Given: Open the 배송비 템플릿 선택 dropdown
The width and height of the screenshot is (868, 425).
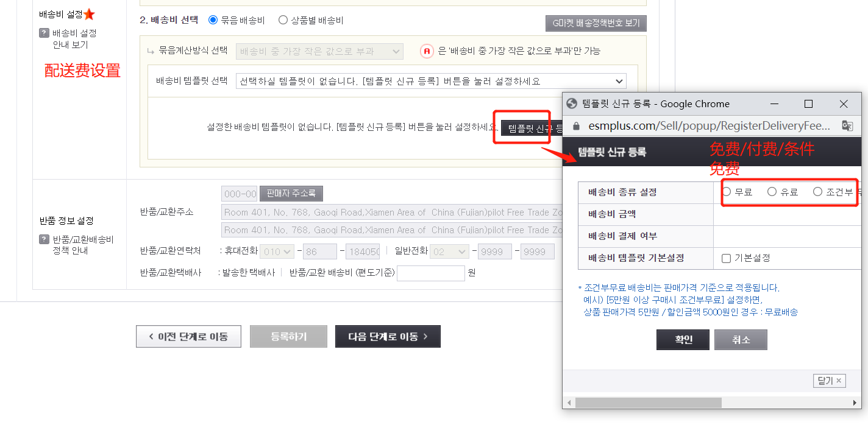Looking at the screenshot, I should click(x=620, y=81).
